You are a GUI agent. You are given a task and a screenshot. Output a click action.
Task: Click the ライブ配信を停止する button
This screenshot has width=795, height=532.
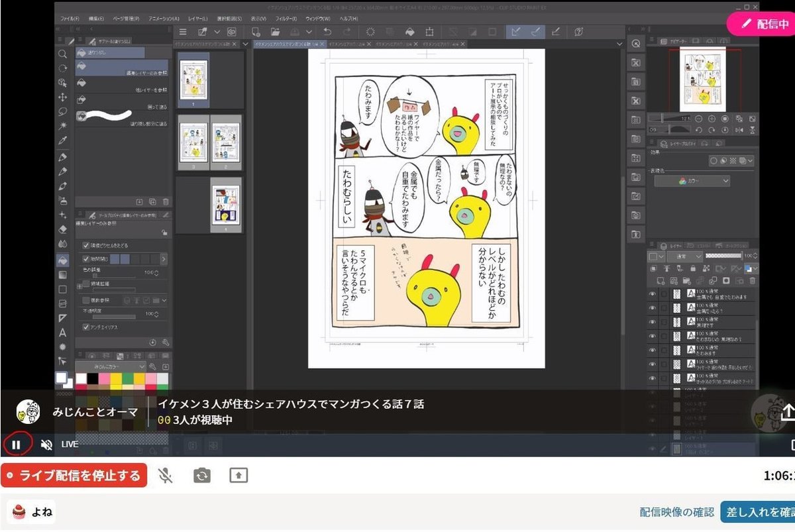73,475
